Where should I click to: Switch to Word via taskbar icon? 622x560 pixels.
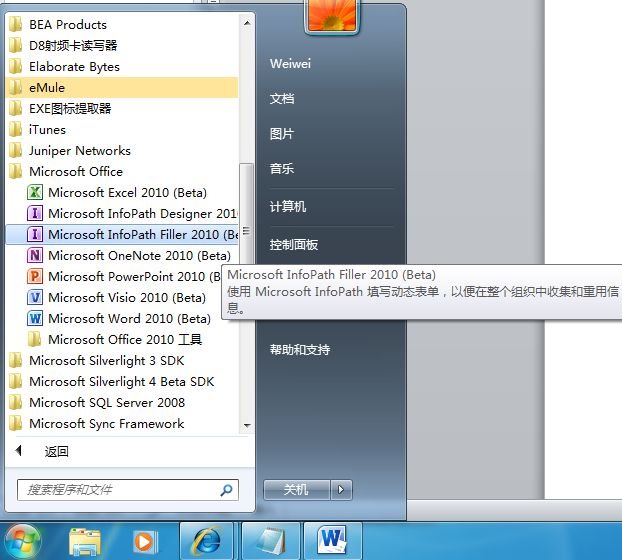coord(332,541)
